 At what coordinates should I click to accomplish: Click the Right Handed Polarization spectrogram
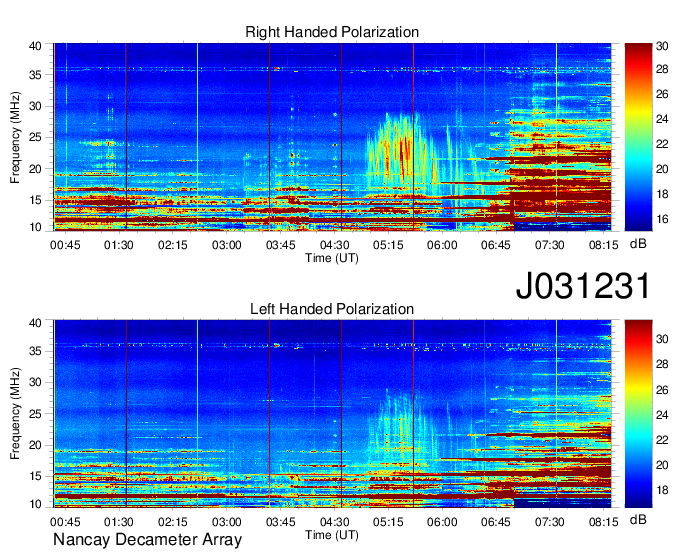coord(332,137)
